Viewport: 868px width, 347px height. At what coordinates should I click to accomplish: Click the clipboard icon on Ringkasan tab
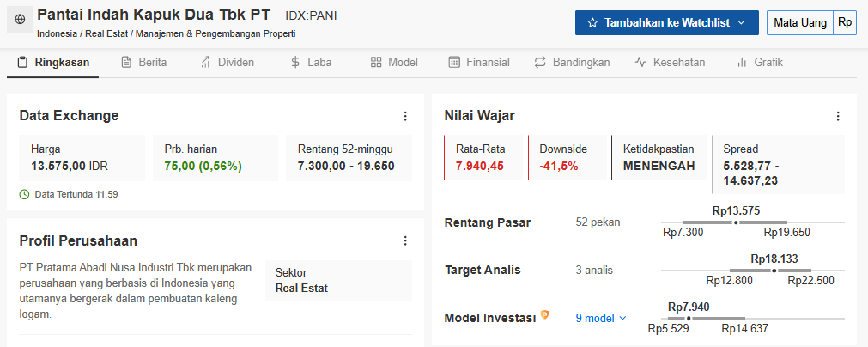[22, 62]
